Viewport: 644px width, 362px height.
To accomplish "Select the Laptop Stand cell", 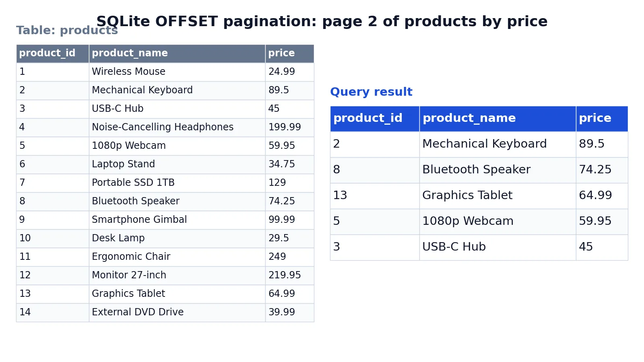I will click(177, 165).
